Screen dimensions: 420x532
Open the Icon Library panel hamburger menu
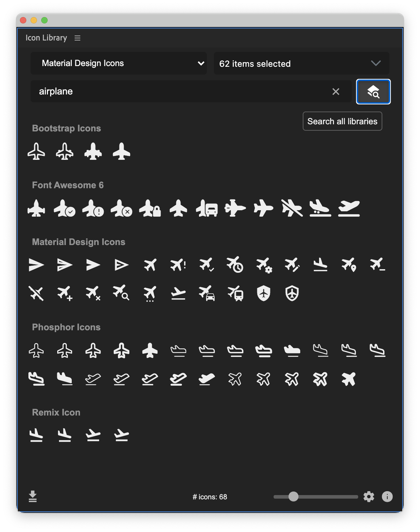[x=77, y=38]
